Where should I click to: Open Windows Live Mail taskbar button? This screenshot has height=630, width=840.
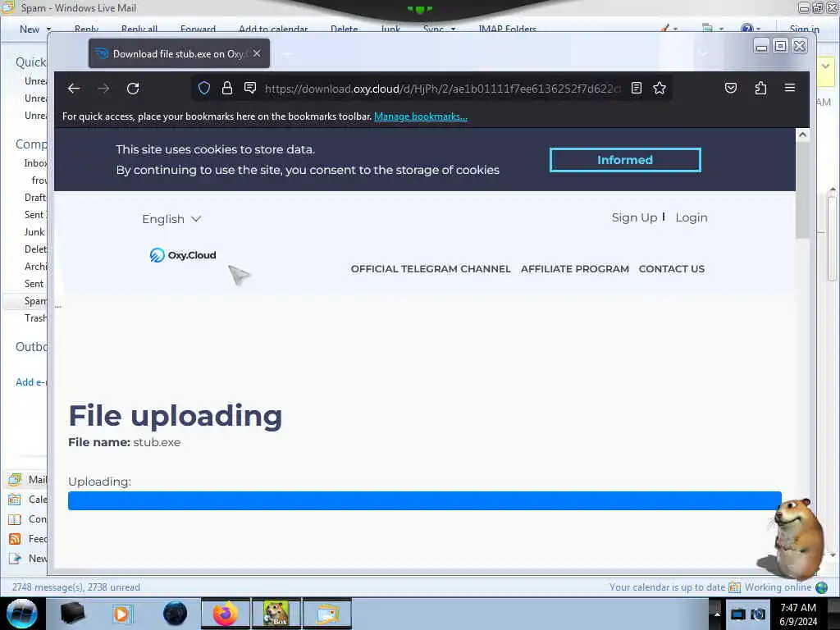click(327, 614)
